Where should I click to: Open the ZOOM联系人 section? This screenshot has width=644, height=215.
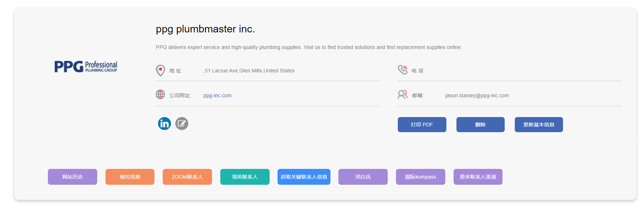click(187, 177)
